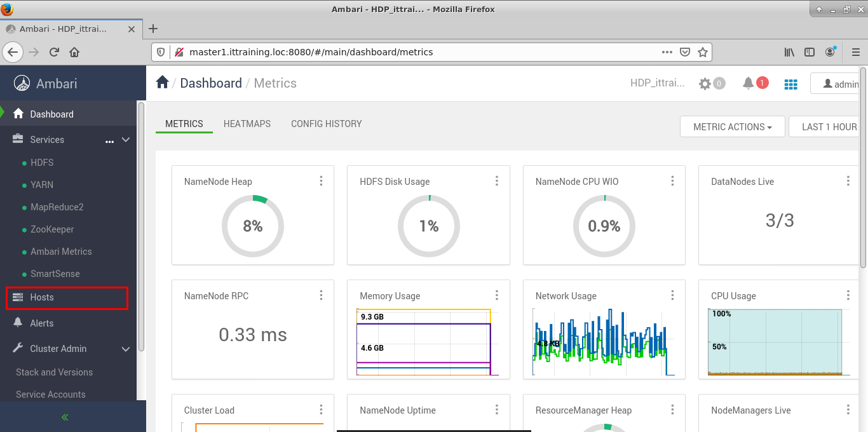The height and width of the screenshot is (432, 868).
Task: Switch to the Heatmaps tab
Action: click(x=247, y=124)
